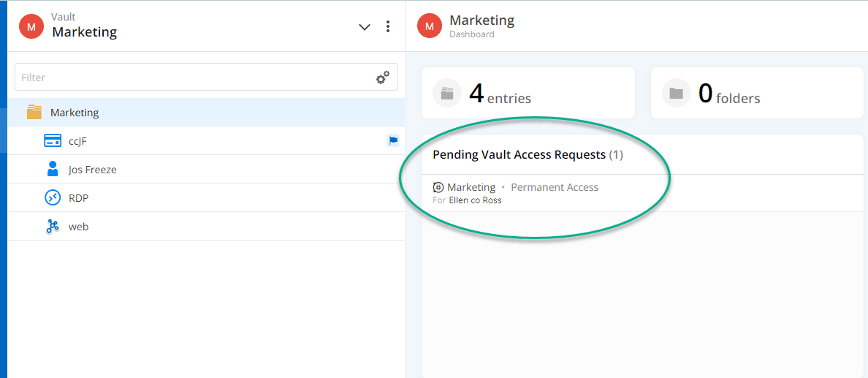The height and width of the screenshot is (378, 868).
Task: Open the 4 entries summary card
Action: coord(528,93)
